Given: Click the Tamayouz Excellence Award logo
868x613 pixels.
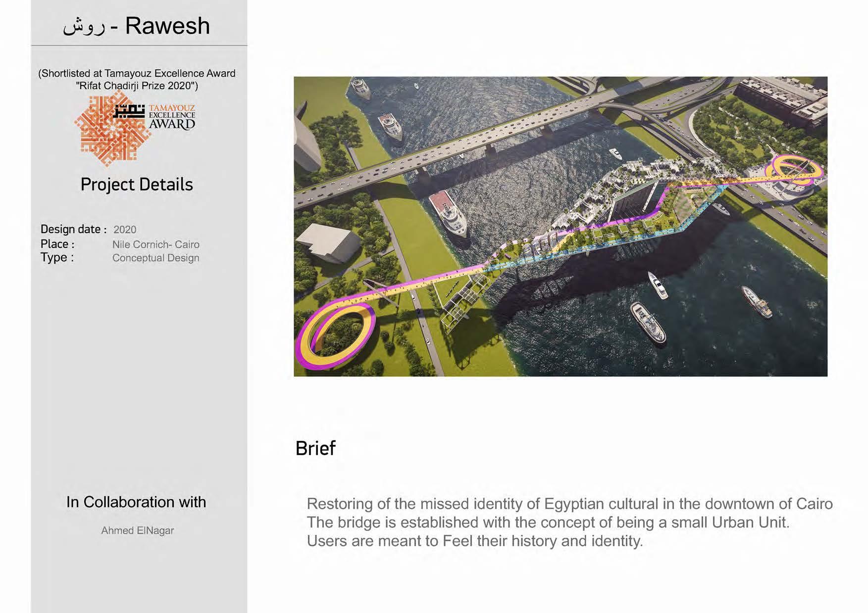Looking at the screenshot, I should (x=135, y=128).
